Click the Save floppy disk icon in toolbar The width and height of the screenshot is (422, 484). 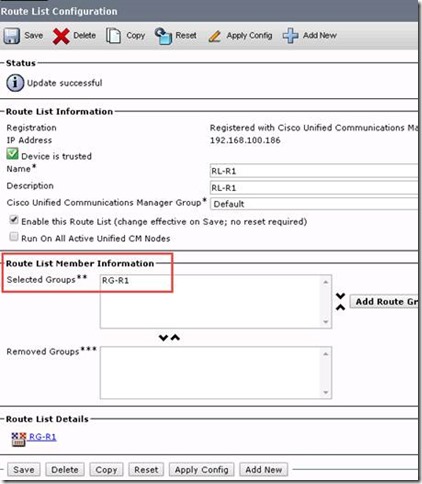(x=12, y=36)
